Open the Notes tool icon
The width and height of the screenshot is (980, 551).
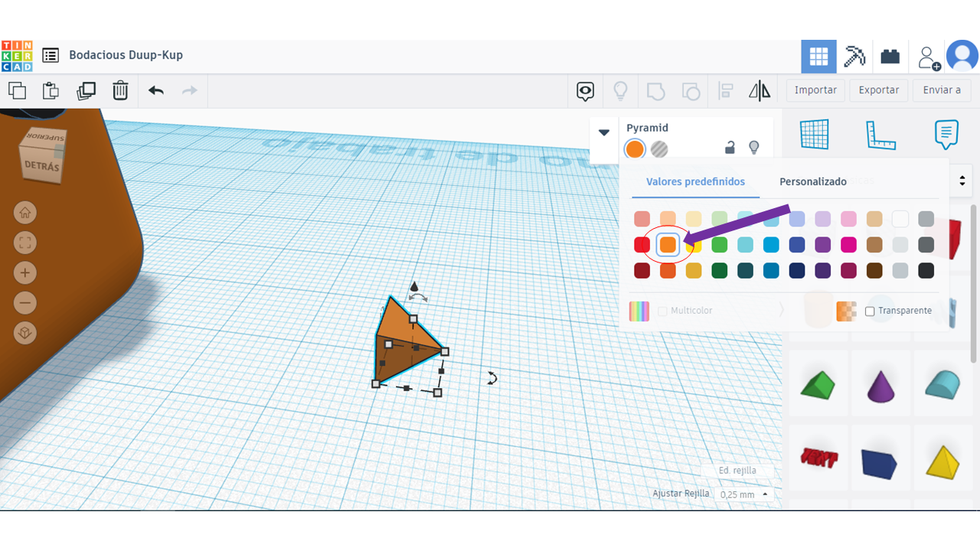(x=946, y=135)
